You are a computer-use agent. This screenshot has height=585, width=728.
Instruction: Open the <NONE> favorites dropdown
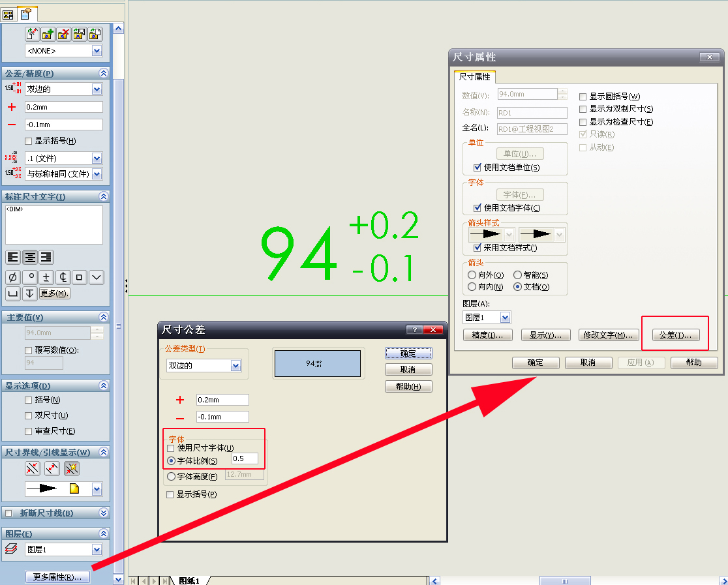pyautogui.click(x=97, y=50)
